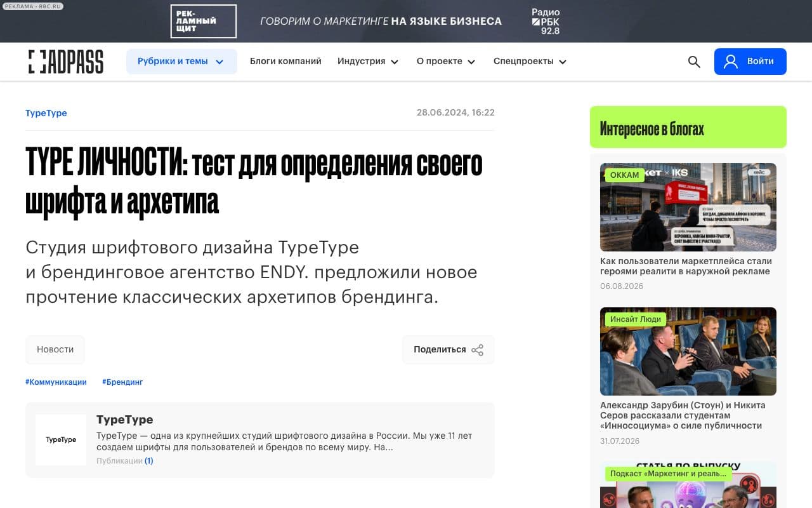
Task: Click the TypeType company description text
Action: [284, 441]
